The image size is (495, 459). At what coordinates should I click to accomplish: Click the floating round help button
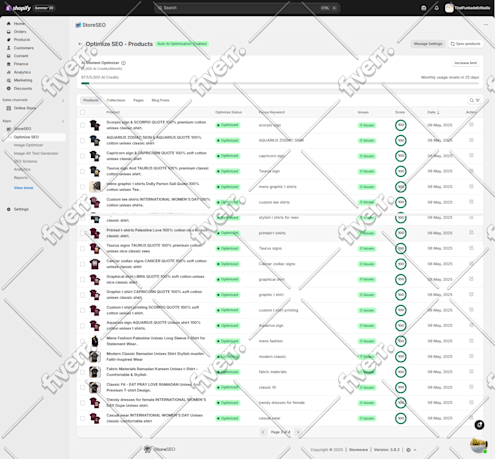coord(479,425)
